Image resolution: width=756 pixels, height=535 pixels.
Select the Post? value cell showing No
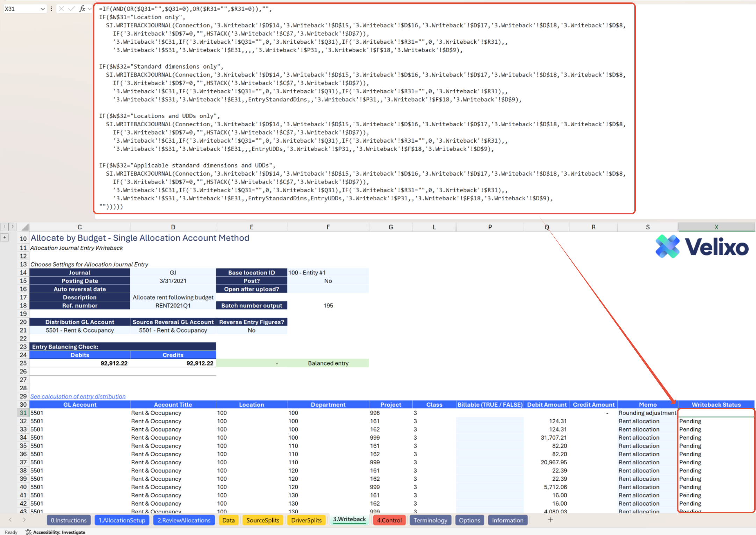click(x=328, y=281)
